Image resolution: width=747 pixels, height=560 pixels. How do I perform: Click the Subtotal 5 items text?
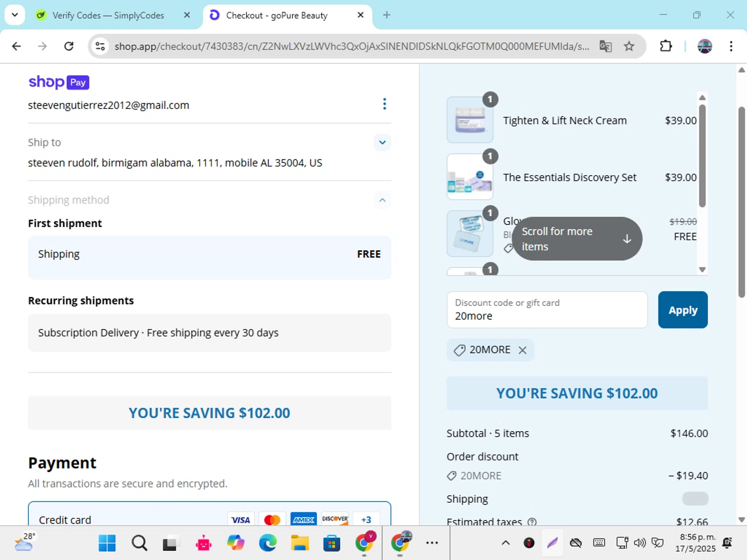coord(488,434)
